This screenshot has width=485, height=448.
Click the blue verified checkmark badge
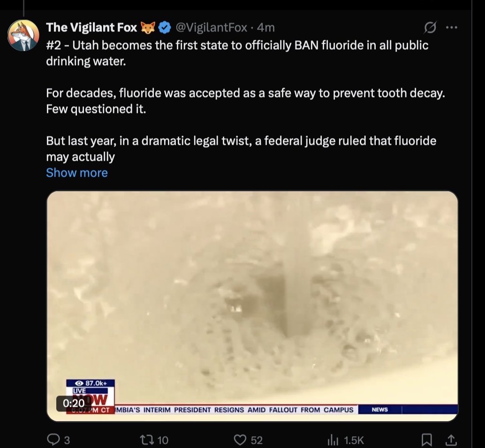tap(165, 28)
